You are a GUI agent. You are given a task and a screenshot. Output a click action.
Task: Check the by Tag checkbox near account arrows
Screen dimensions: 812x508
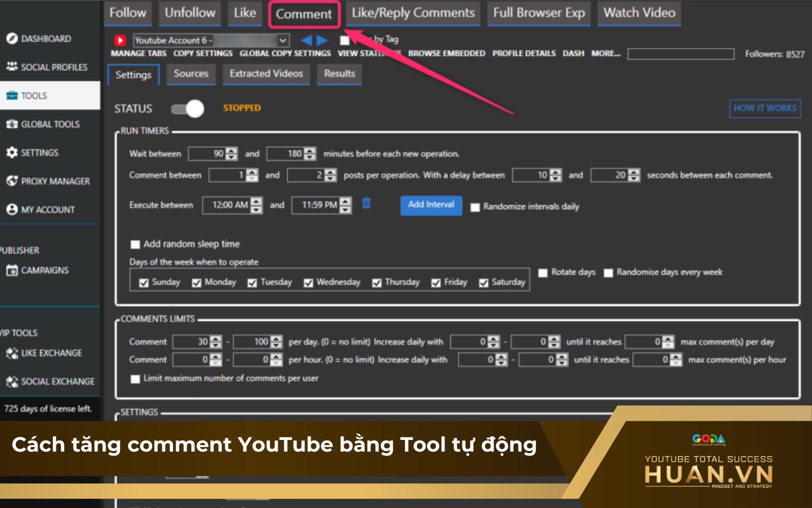tap(345, 40)
